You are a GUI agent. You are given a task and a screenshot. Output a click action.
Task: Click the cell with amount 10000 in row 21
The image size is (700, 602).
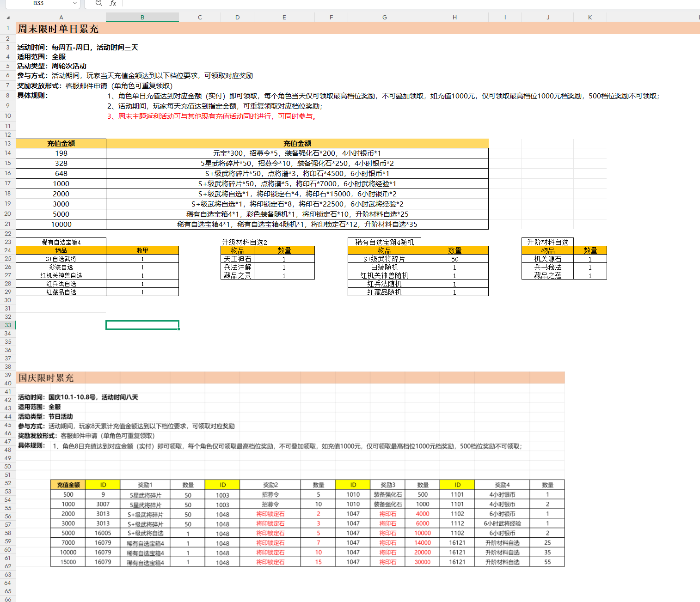(x=61, y=225)
